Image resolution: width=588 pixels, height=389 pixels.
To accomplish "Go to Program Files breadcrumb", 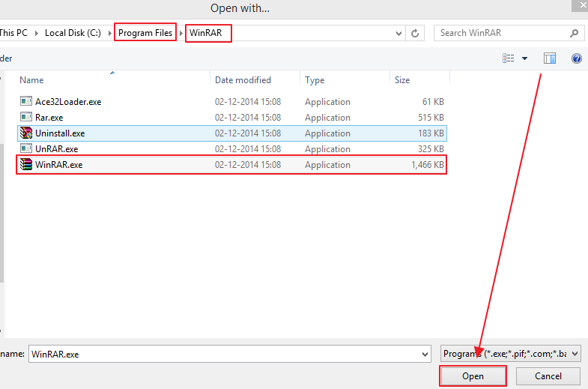I will pos(145,33).
